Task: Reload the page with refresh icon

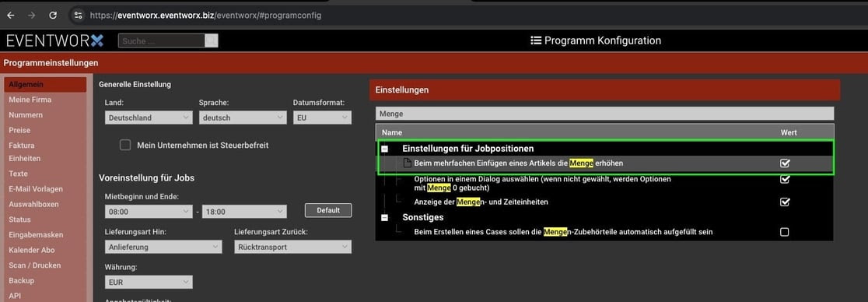Action: point(53,16)
